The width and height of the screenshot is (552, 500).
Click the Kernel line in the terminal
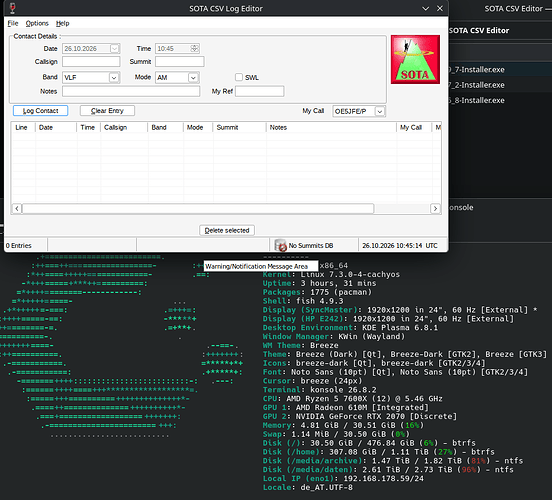pyautogui.click(x=331, y=274)
